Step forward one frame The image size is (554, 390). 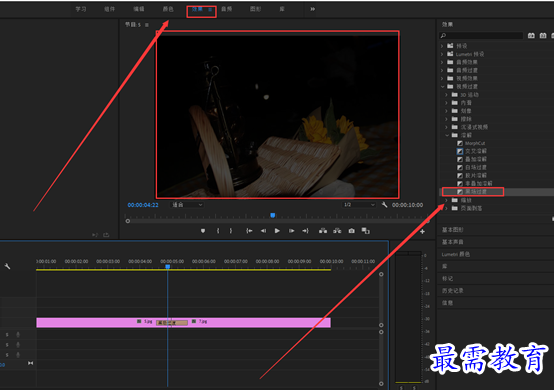pyautogui.click(x=291, y=231)
